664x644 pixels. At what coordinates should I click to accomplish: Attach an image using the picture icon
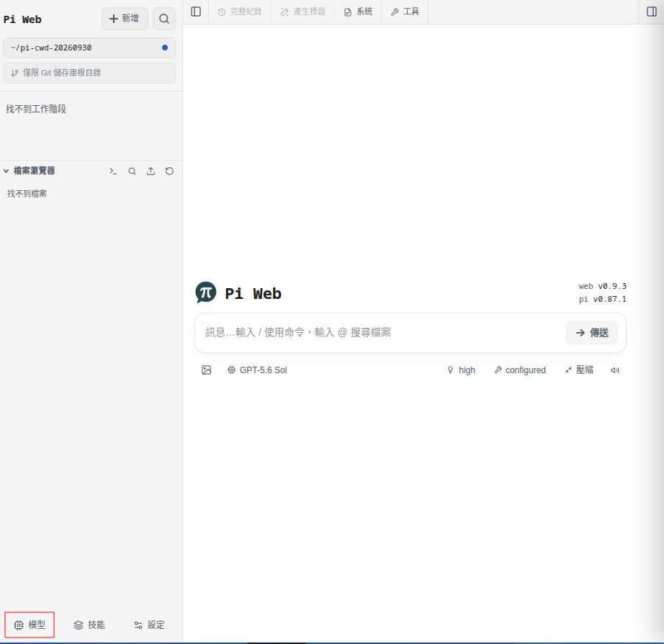pos(206,370)
